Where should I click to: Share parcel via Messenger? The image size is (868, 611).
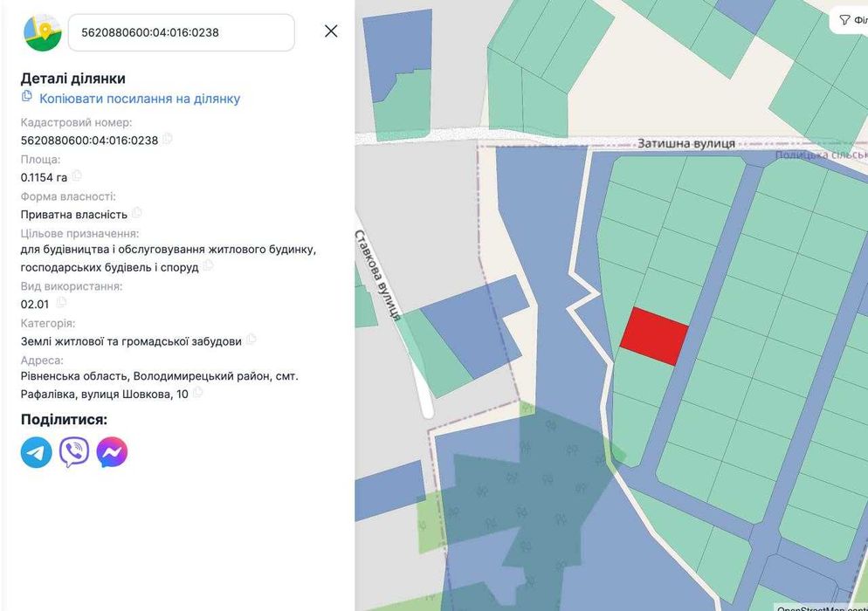[112, 452]
